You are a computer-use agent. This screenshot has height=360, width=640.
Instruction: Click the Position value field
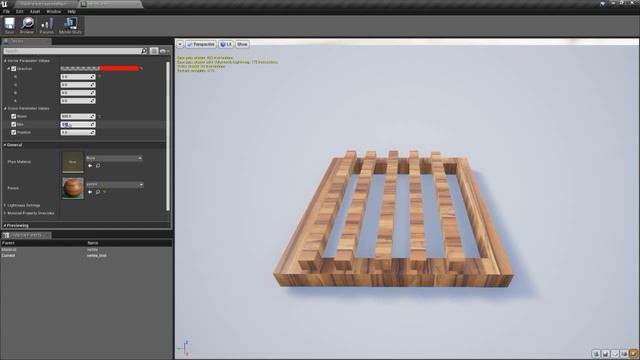pyautogui.click(x=78, y=132)
